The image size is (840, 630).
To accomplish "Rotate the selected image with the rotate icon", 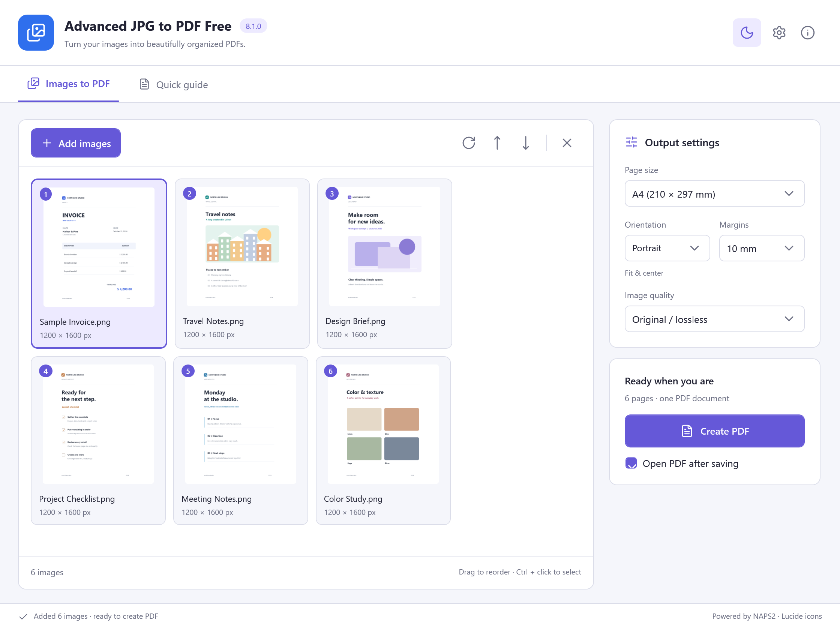I will [x=469, y=143].
